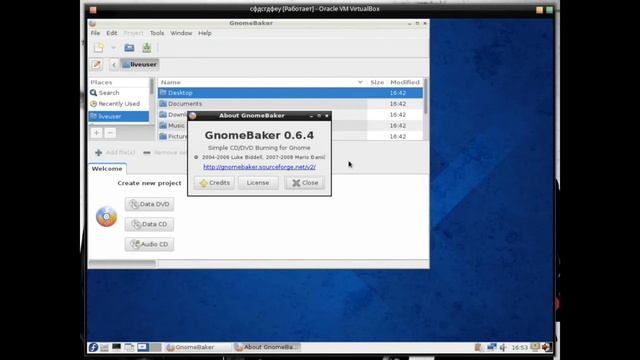The image size is (640, 360).
Task: Click GnomeBaker main window title icon
Action: [x=93, y=24]
